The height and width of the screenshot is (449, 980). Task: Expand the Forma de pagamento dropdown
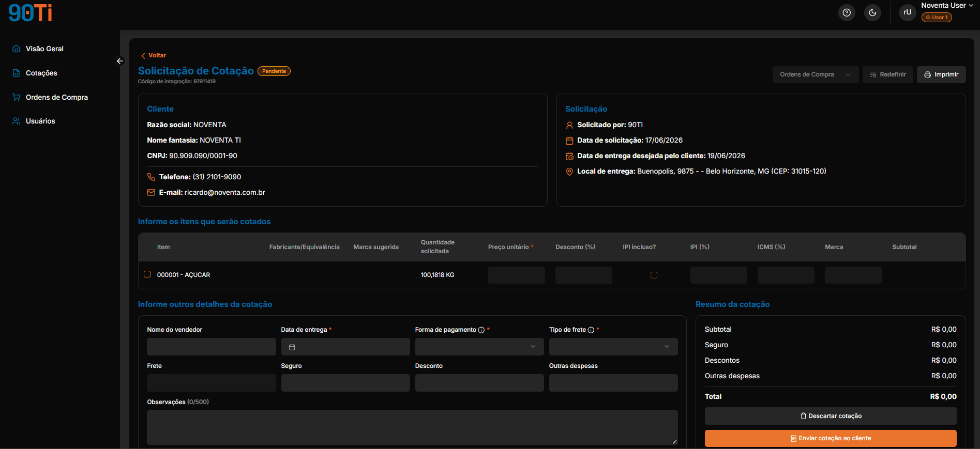click(x=479, y=347)
